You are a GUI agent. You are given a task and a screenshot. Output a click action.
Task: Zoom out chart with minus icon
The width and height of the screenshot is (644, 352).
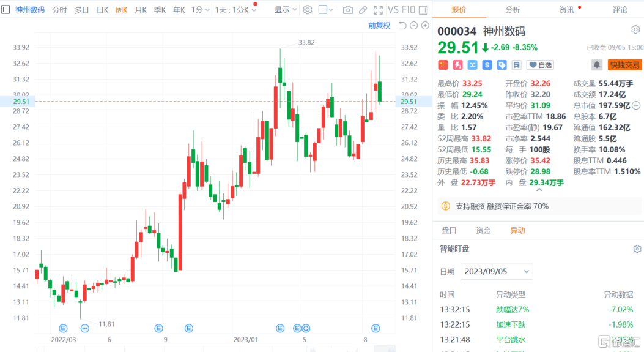pos(414,26)
